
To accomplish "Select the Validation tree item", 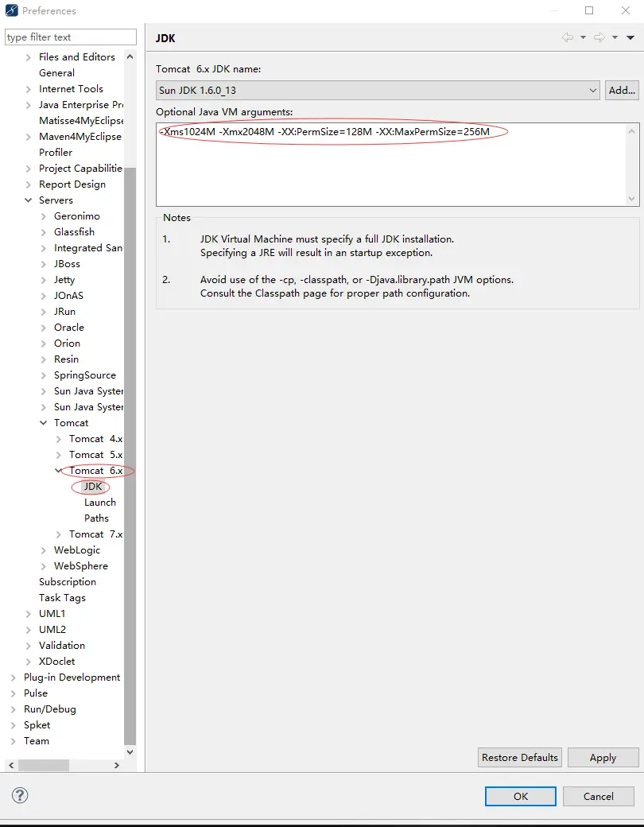I will [62, 645].
